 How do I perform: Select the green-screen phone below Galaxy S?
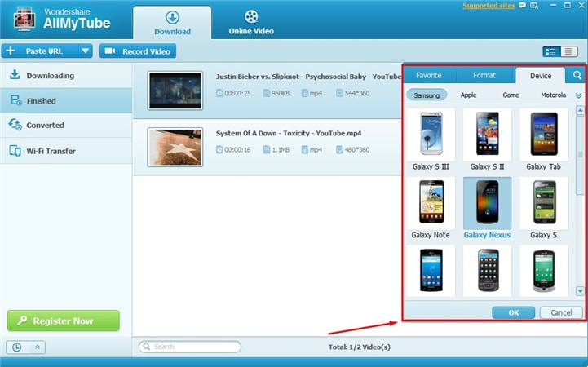(x=544, y=271)
